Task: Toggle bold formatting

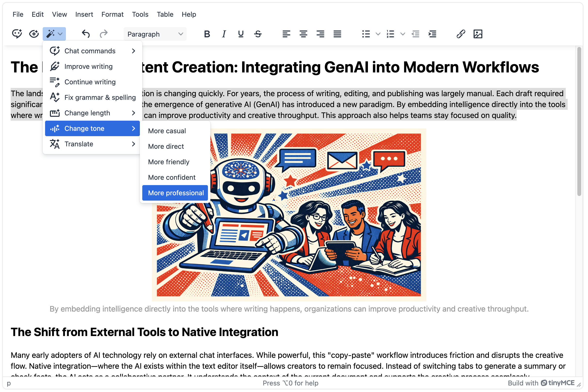Action: click(x=207, y=34)
